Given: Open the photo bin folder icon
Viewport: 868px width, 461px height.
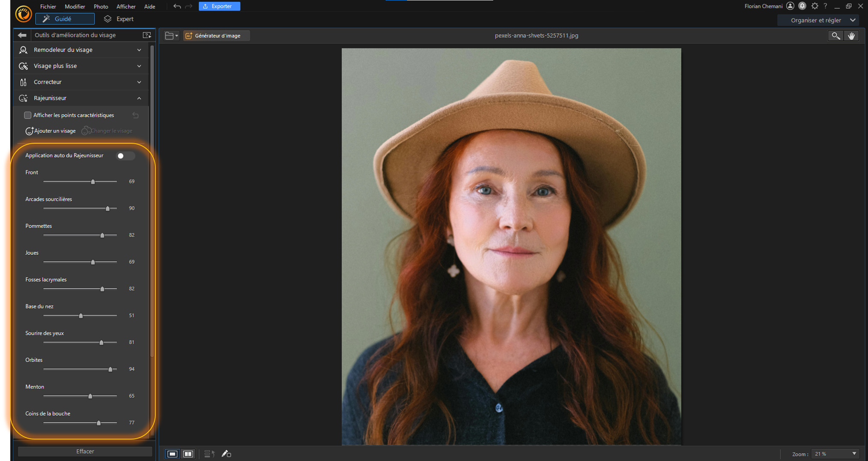Looking at the screenshot, I should (169, 36).
